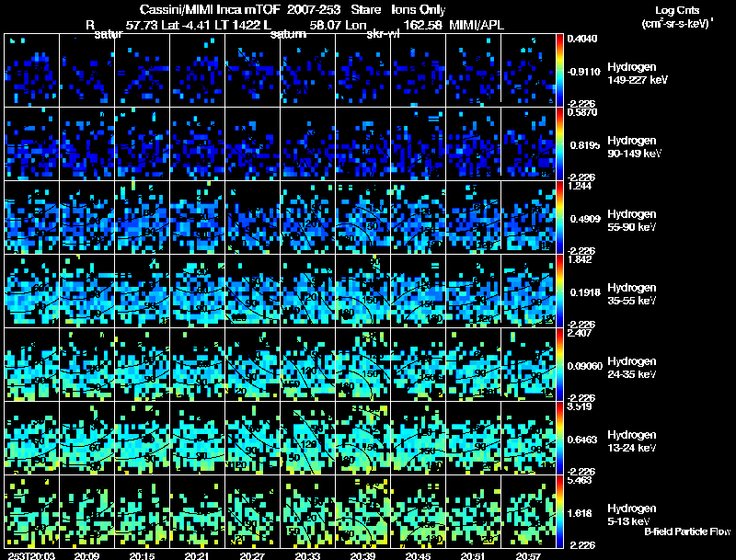The image size is (736, 560).
Task: Click the Hydrogen 13-24 keV row label
Action: [632, 441]
